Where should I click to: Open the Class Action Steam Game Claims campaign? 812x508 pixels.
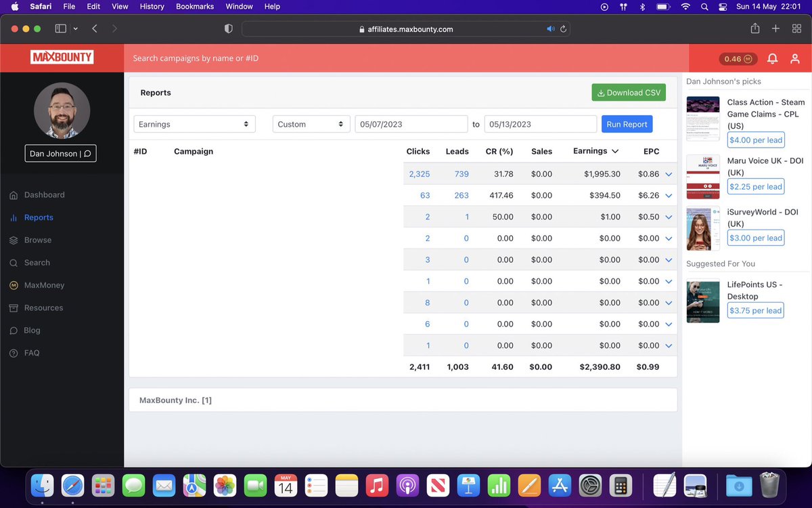click(766, 114)
